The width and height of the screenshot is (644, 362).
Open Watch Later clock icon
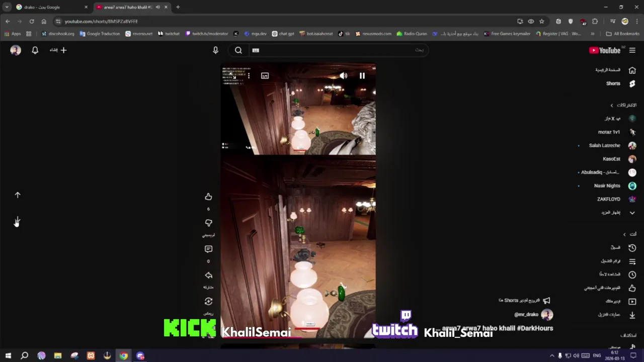click(632, 275)
